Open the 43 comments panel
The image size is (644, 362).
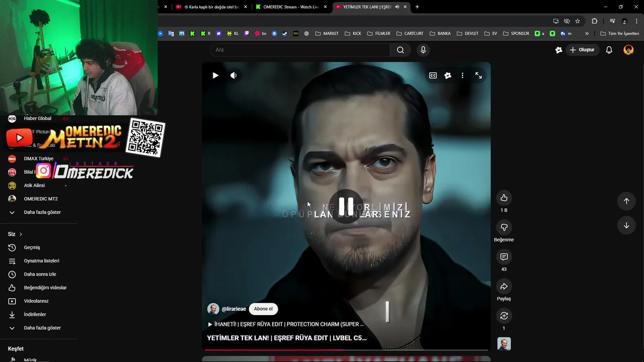[504, 257]
